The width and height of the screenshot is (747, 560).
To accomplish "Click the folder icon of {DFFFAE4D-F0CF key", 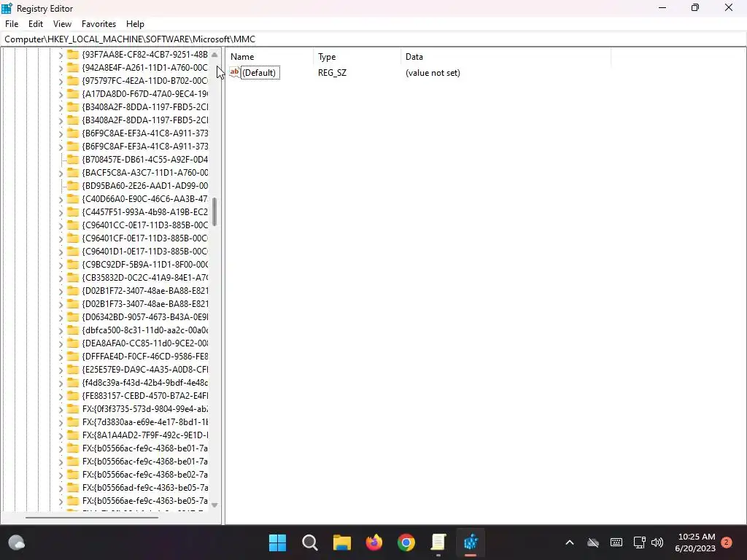I will point(72,356).
